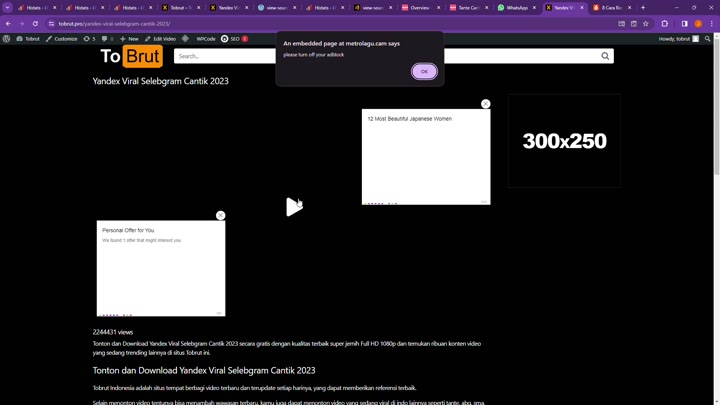
Task: Click Edit Video in the admin bar
Action: pos(160,39)
